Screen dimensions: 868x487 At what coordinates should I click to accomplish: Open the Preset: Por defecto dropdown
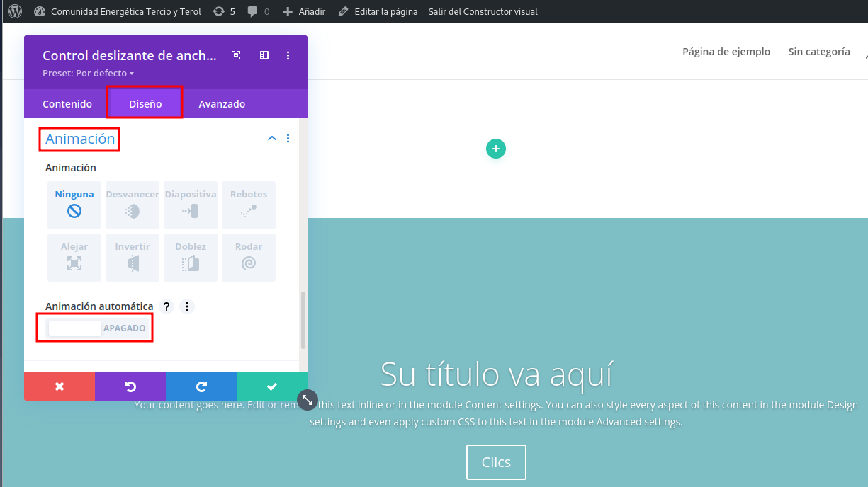[x=89, y=74]
